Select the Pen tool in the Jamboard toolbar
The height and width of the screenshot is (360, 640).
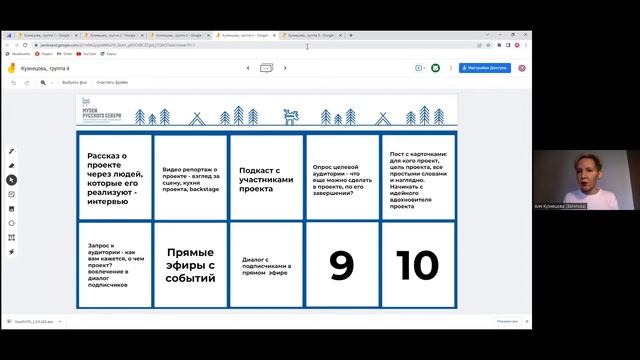11,151
